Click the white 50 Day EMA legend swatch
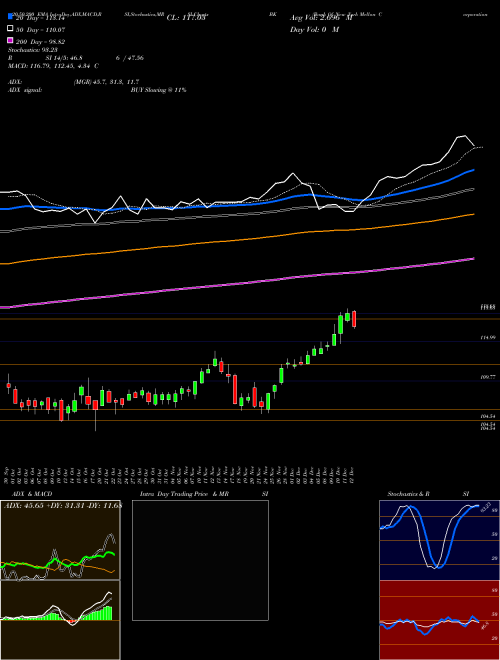The image size is (500, 660). (x=10, y=29)
